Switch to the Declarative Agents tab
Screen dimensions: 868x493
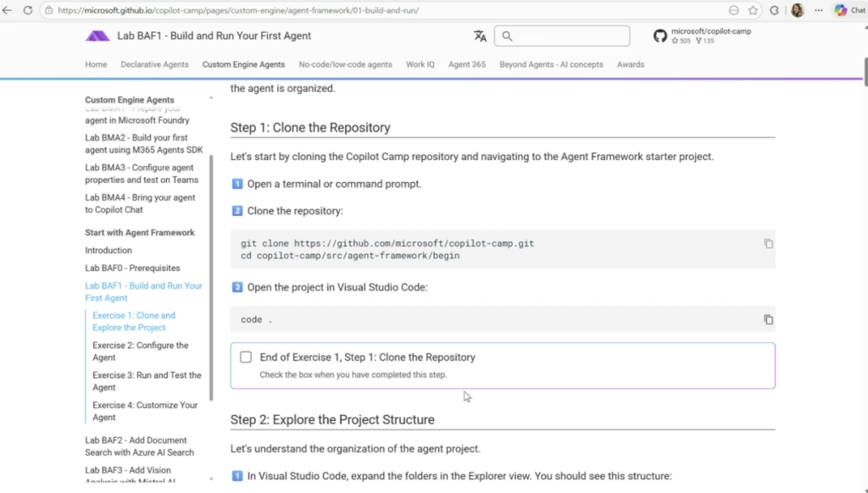tap(154, 64)
